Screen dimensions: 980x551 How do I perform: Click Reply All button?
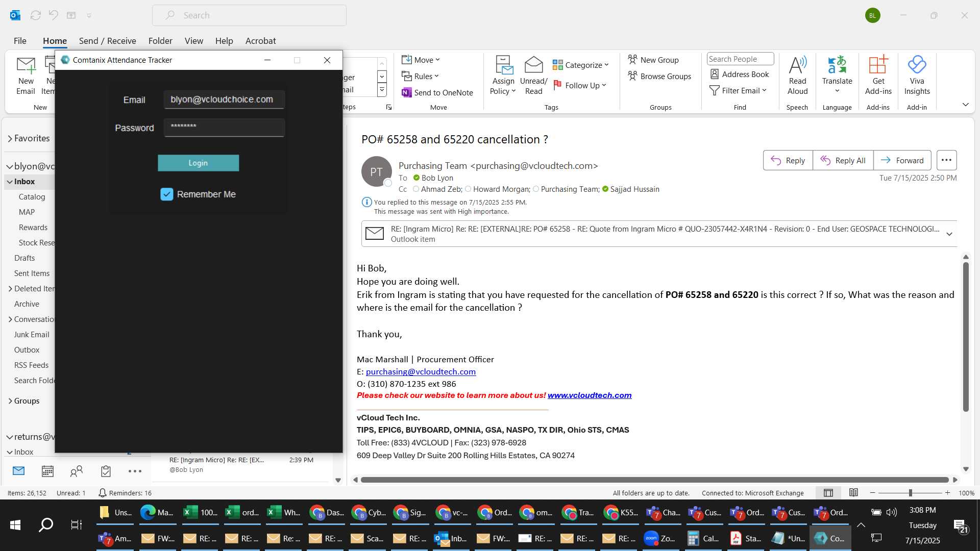(843, 160)
